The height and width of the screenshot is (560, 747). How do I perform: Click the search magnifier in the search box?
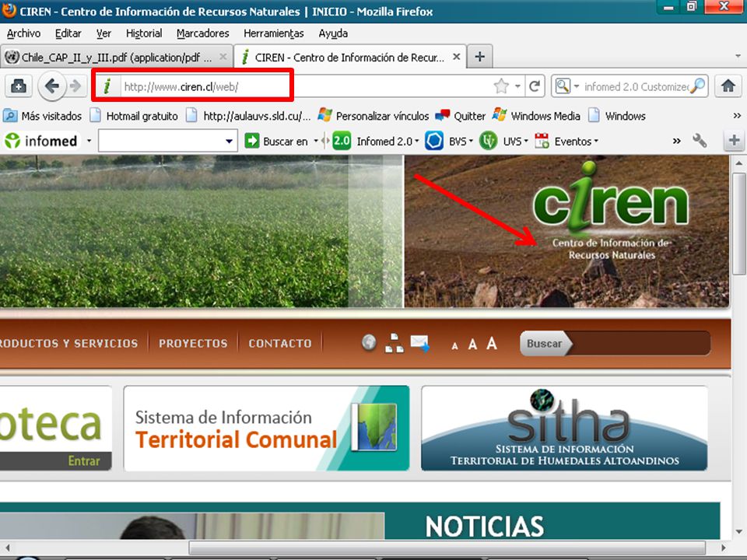click(x=697, y=86)
